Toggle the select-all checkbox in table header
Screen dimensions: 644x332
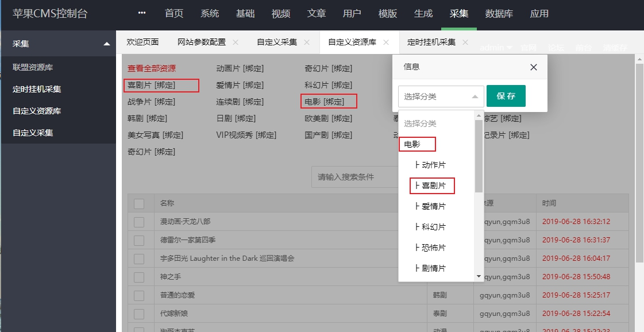pos(139,203)
